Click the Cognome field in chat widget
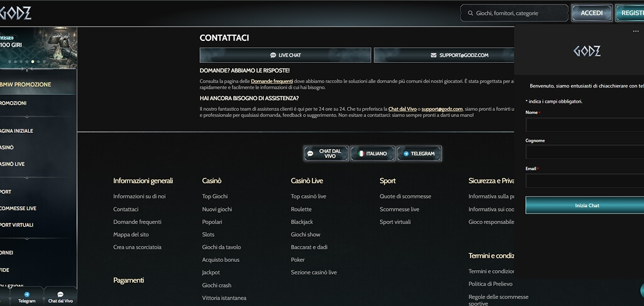 point(585,152)
